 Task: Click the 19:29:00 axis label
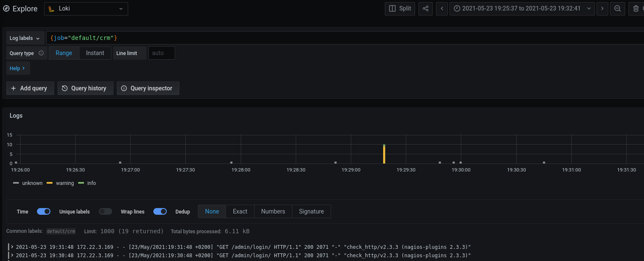[x=351, y=170]
